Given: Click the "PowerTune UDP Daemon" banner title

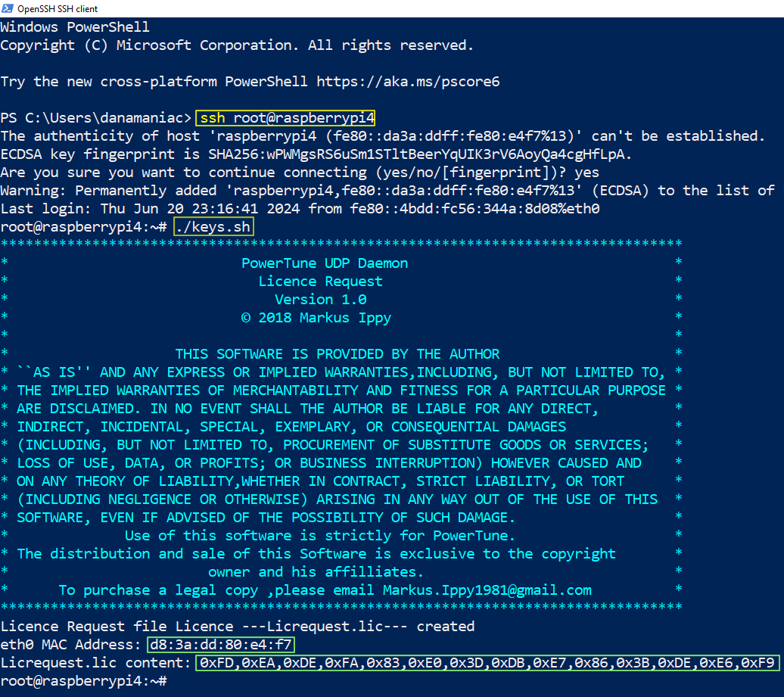Looking at the screenshot, I should 325,263.
